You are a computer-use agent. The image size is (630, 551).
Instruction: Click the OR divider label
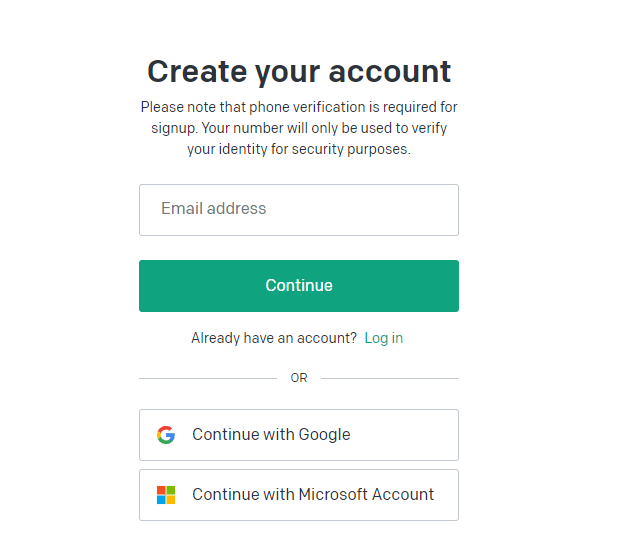click(x=299, y=378)
